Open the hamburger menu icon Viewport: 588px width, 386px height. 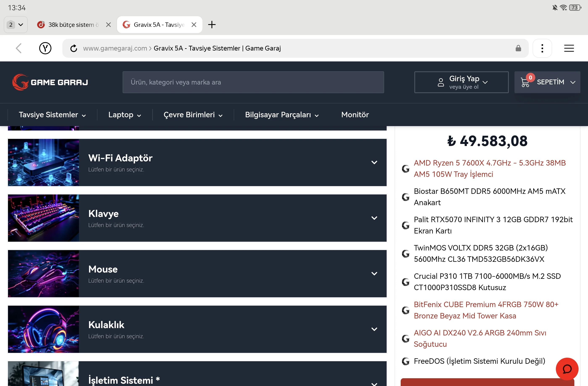569,48
